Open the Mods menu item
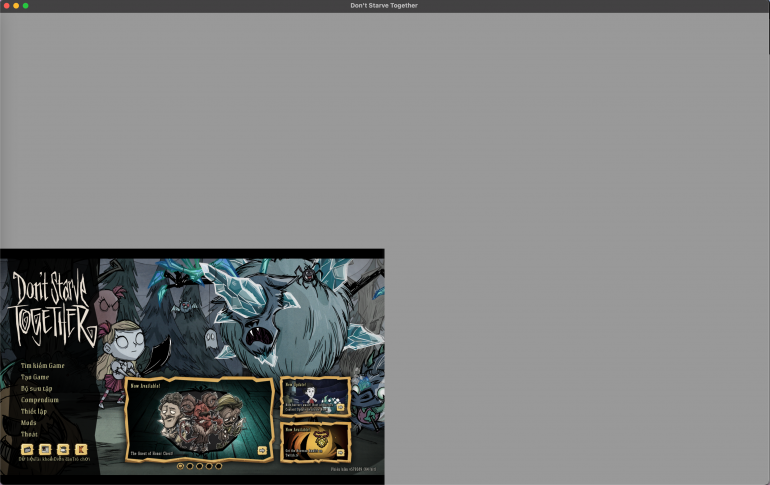 pyautogui.click(x=28, y=422)
